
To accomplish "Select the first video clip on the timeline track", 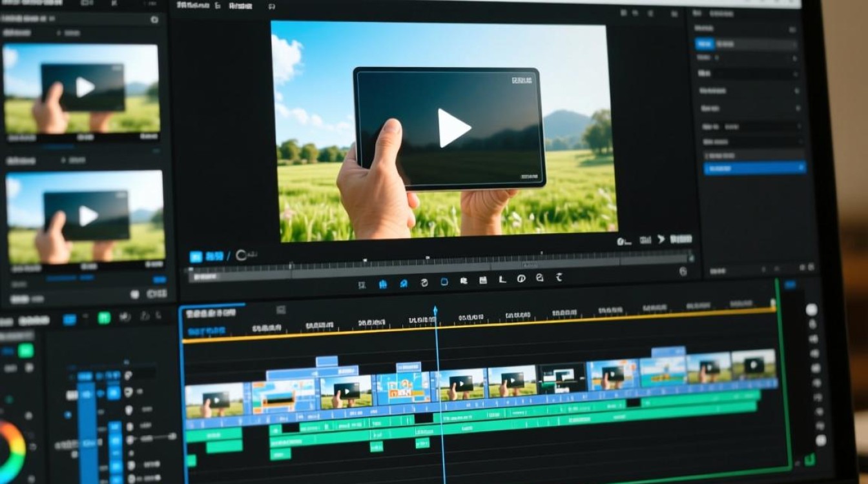I will pos(214,400).
